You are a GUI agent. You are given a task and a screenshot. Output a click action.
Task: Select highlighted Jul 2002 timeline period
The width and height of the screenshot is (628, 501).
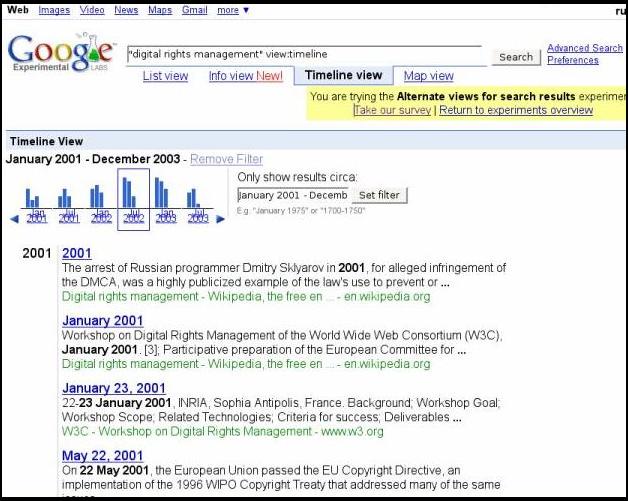133,199
